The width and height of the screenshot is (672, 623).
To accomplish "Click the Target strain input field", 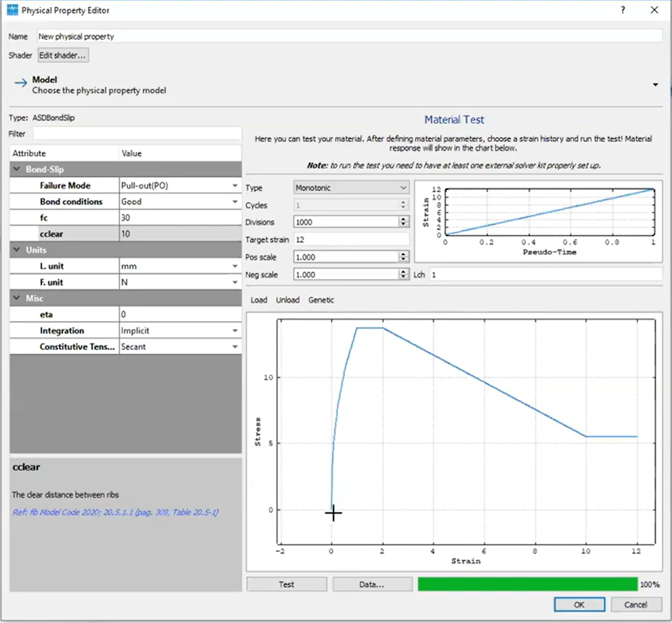I will coord(351,240).
